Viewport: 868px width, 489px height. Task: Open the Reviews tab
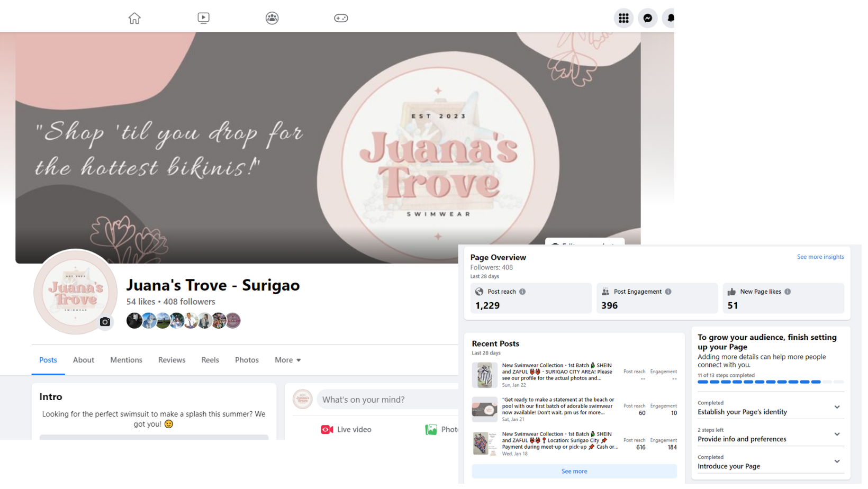click(172, 360)
